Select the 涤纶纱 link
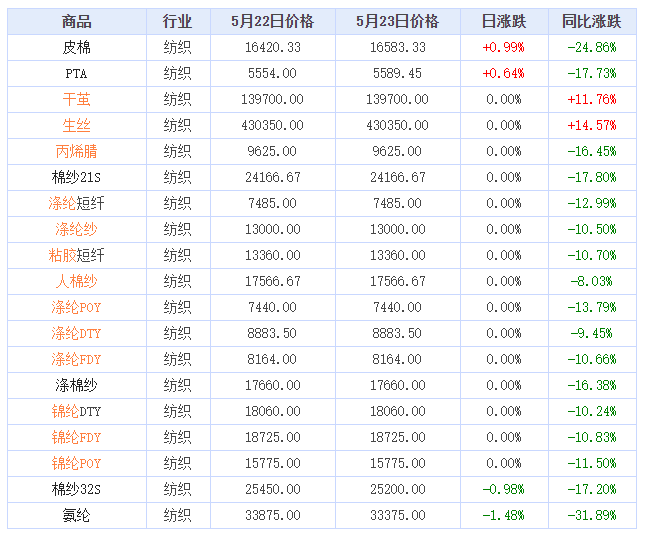645x544 pixels. 76,229
